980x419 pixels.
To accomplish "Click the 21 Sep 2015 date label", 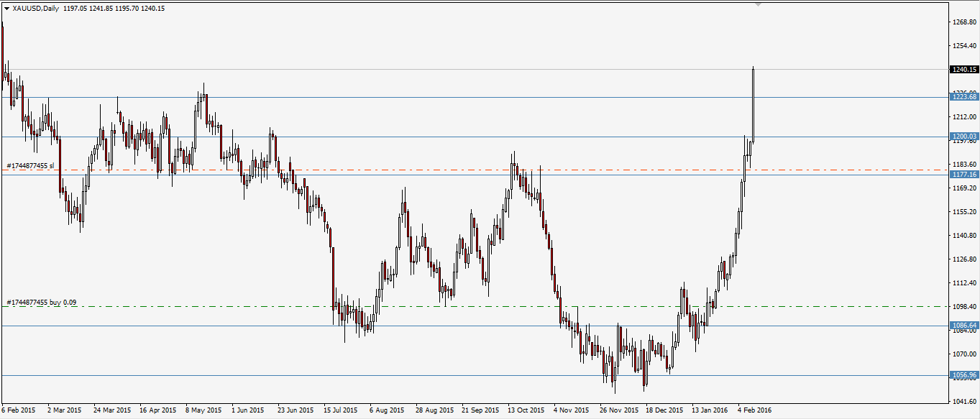I will pyautogui.click(x=481, y=410).
